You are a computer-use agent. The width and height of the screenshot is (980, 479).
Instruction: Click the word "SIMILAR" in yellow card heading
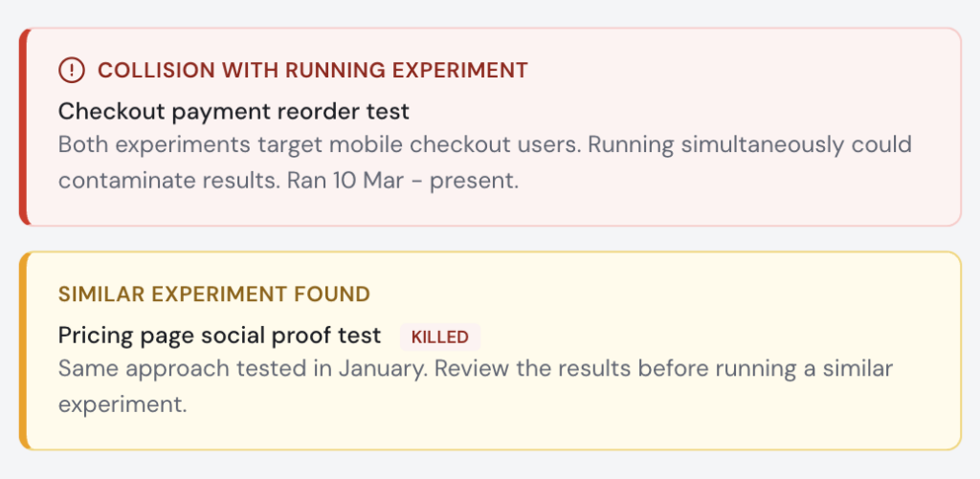[97, 294]
